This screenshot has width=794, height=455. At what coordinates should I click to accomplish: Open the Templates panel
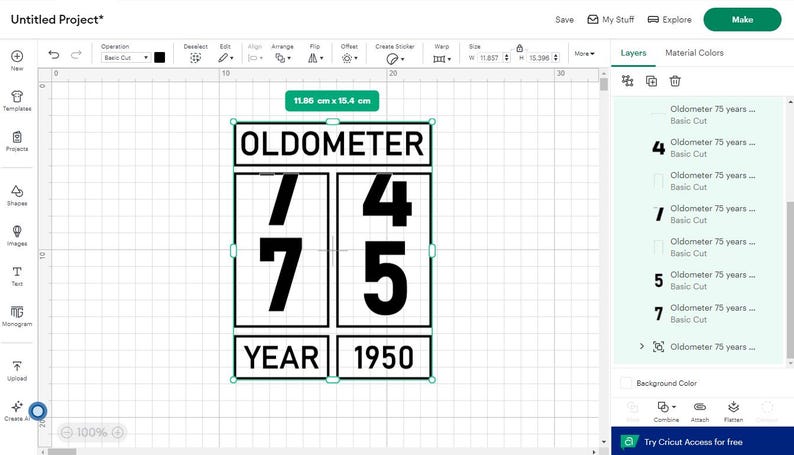tap(17, 100)
